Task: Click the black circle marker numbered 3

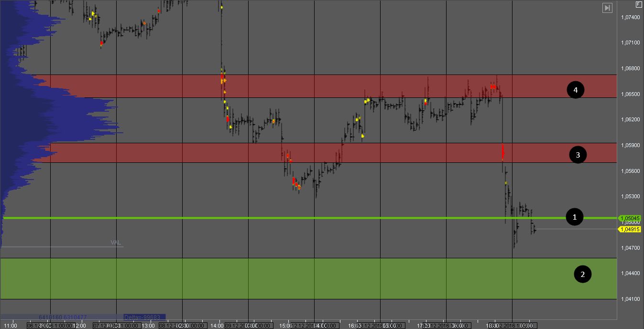Action: (x=578, y=155)
